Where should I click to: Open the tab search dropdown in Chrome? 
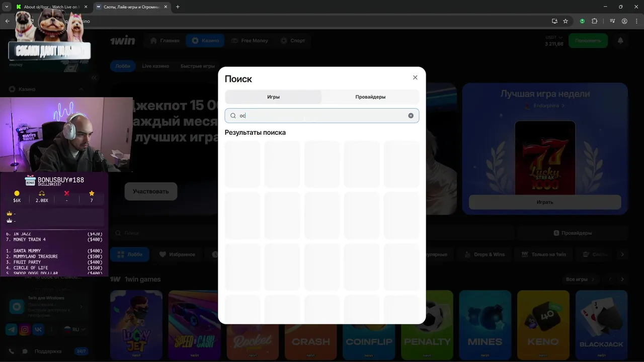click(x=7, y=7)
